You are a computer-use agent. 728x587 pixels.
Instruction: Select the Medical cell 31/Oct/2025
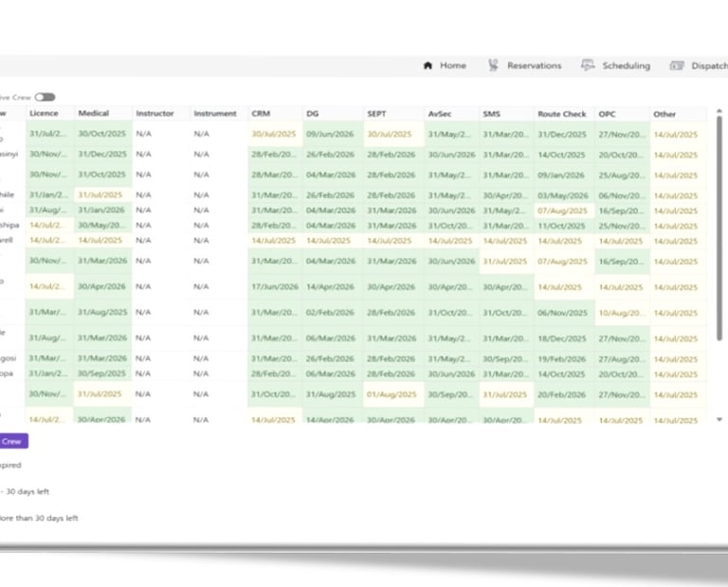tap(102, 174)
